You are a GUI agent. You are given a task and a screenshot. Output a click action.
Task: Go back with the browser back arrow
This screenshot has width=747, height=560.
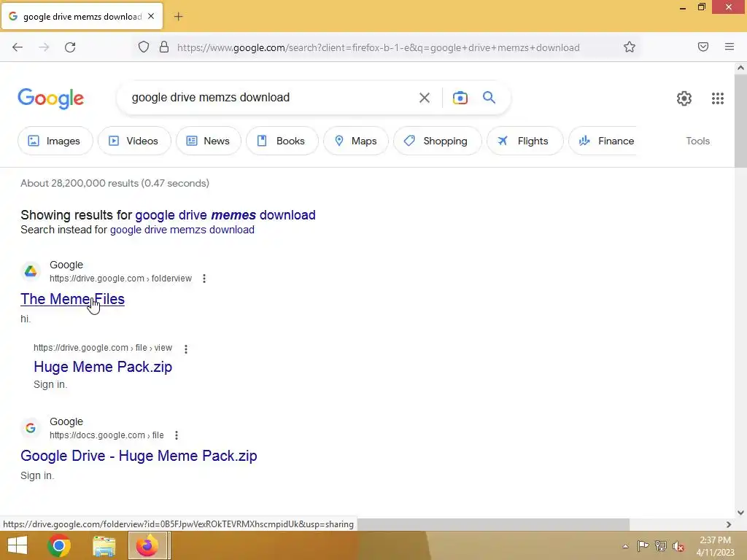[18, 47]
